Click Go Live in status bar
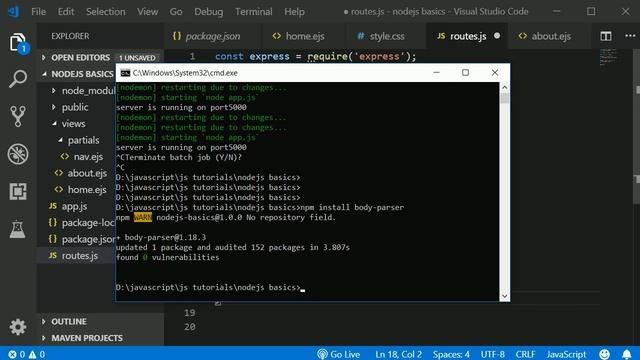Screen dimensions: 640x360 [x=338, y=354]
